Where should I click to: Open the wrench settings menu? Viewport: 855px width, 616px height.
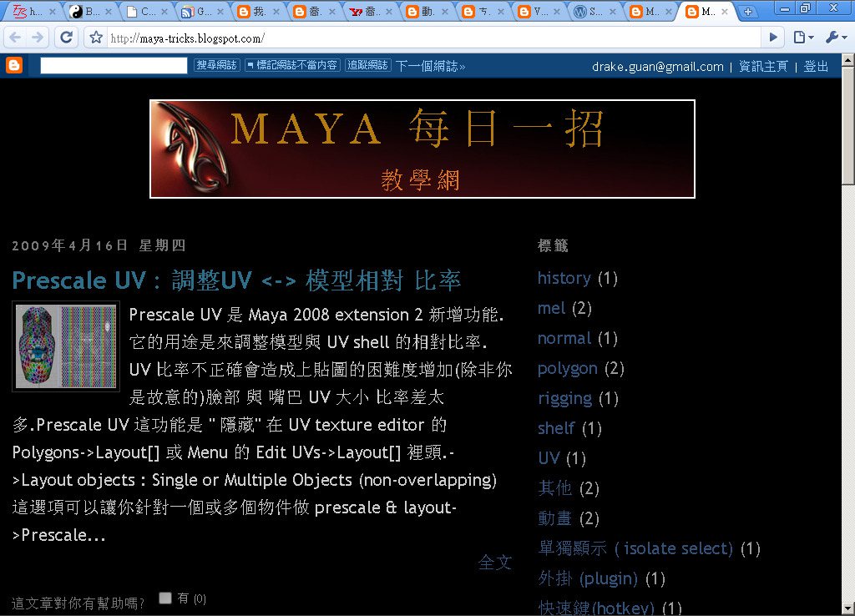(836, 38)
